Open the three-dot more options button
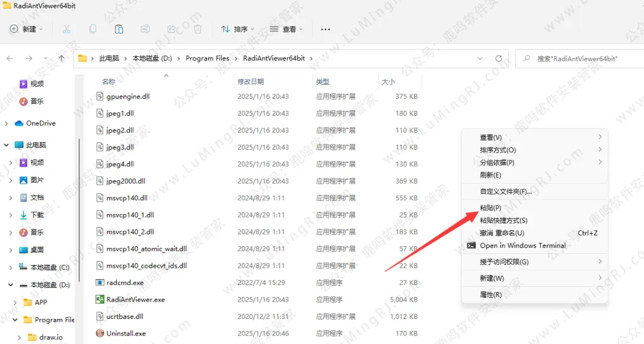Screen dimensions: 644x344 point(325,29)
